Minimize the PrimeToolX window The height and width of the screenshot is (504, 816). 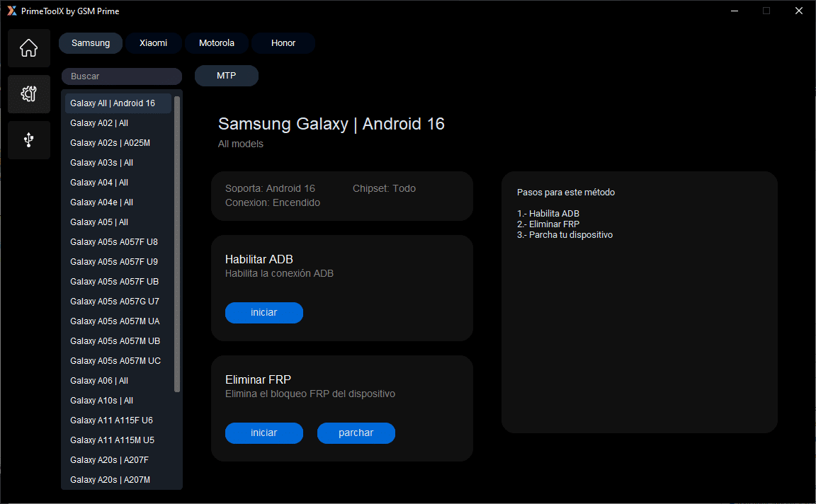[x=735, y=11]
